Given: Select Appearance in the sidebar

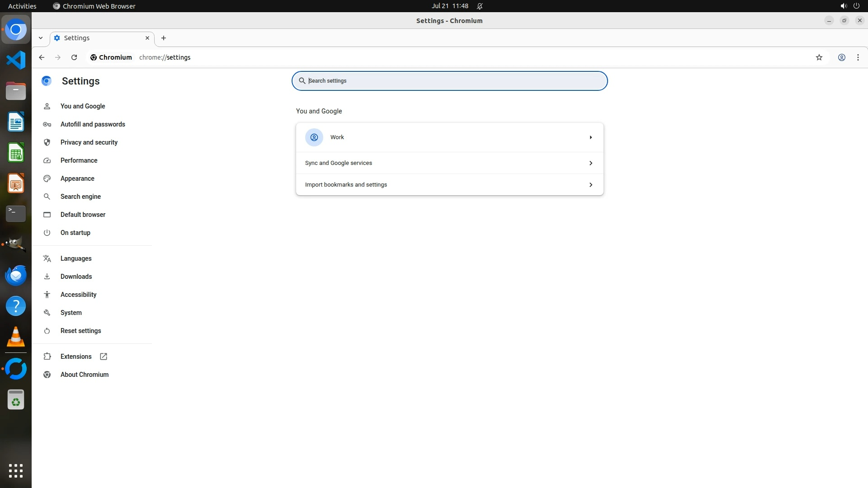Looking at the screenshot, I should click(x=77, y=178).
